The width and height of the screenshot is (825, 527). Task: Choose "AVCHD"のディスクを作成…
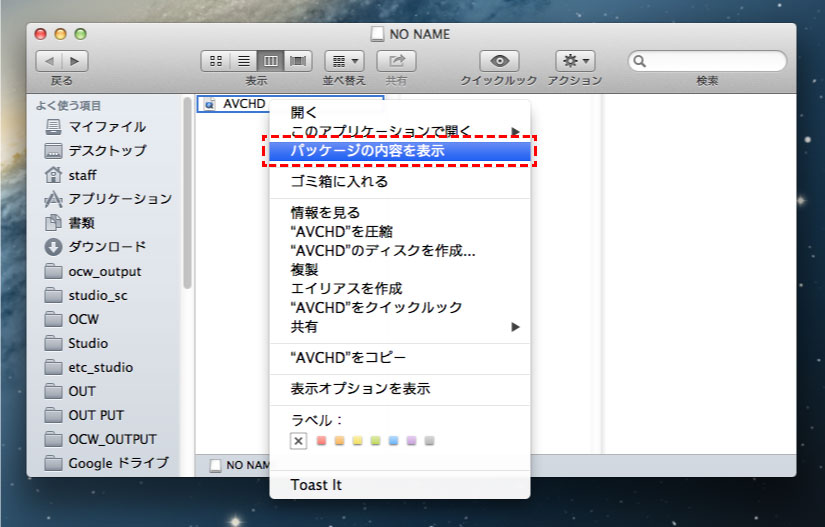pos(399,250)
